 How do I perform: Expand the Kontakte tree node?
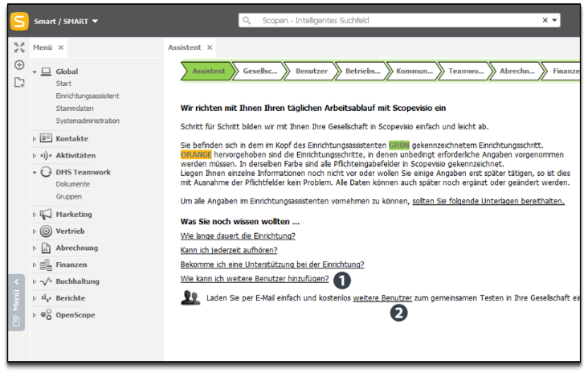coord(35,139)
